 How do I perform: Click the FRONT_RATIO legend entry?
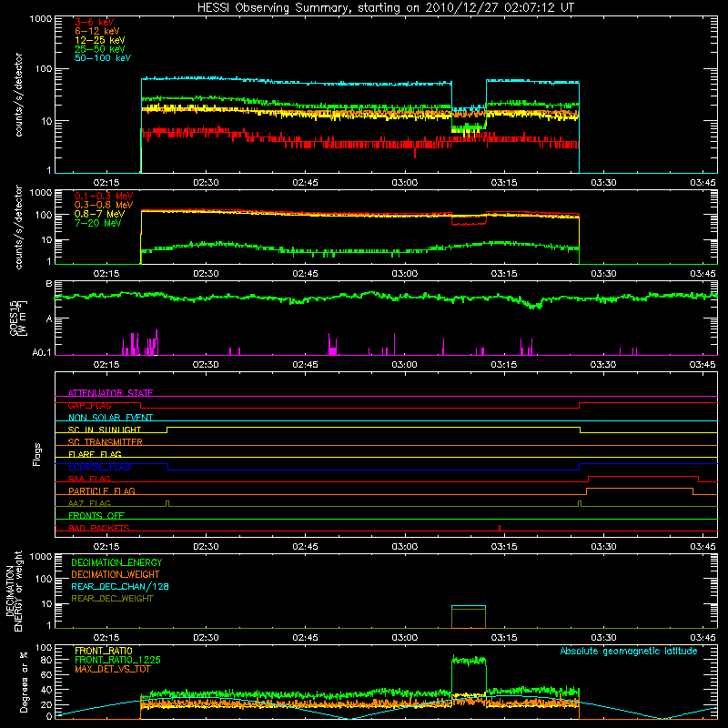click(104, 651)
